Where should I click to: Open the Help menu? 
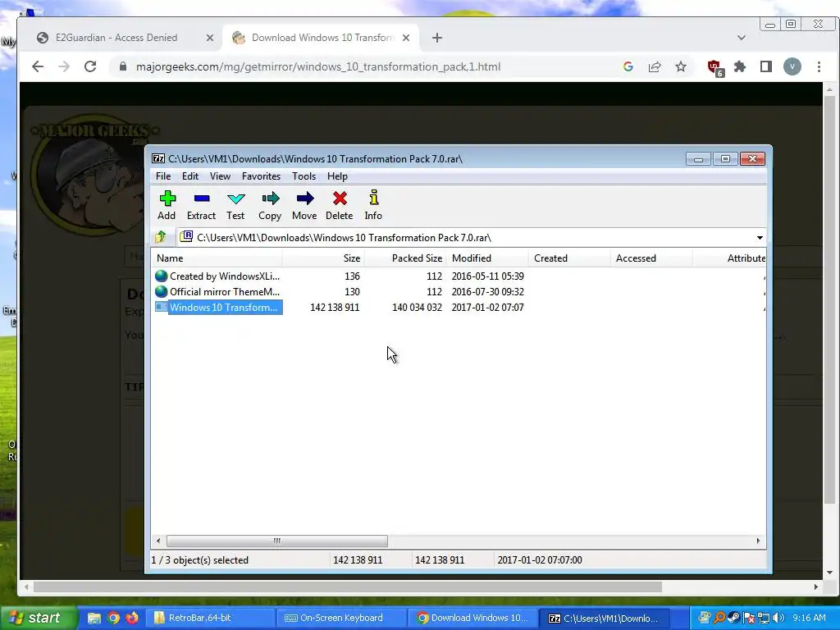[337, 176]
